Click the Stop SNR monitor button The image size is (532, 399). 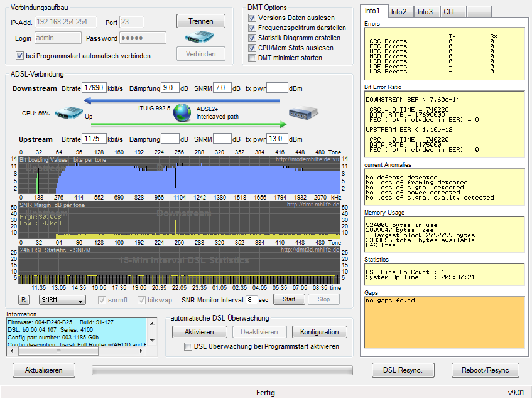pos(323,299)
